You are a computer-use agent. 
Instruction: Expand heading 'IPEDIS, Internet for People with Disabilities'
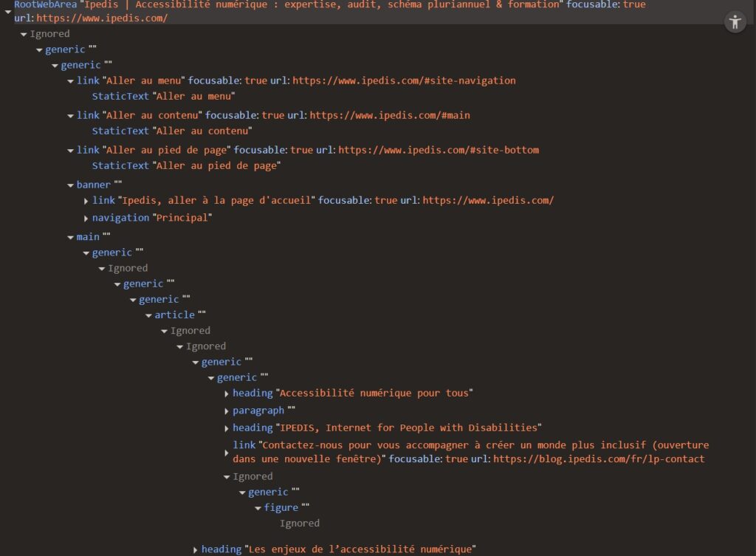point(226,428)
